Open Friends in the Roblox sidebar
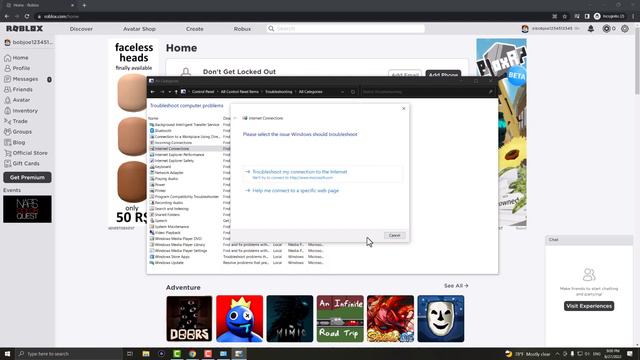 18,89
